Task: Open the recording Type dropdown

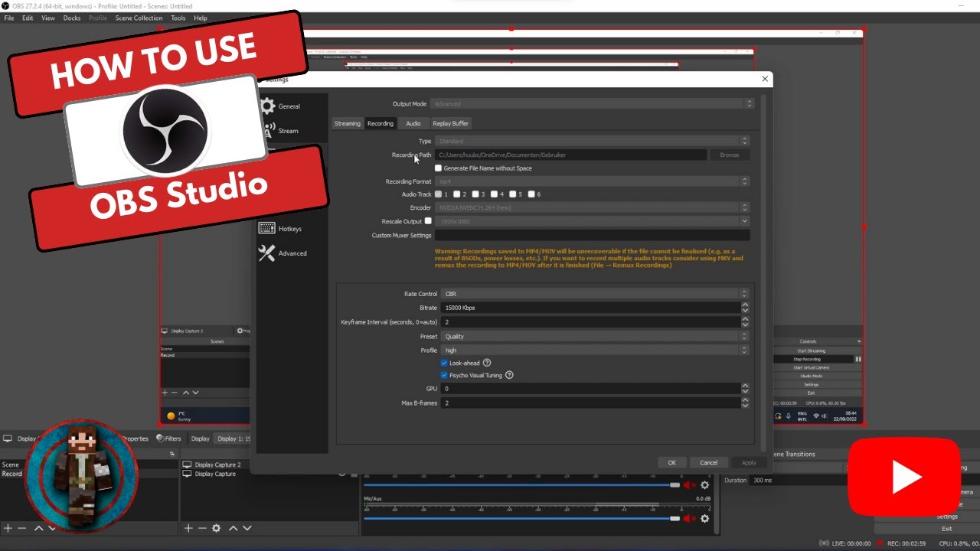Action: pos(591,141)
